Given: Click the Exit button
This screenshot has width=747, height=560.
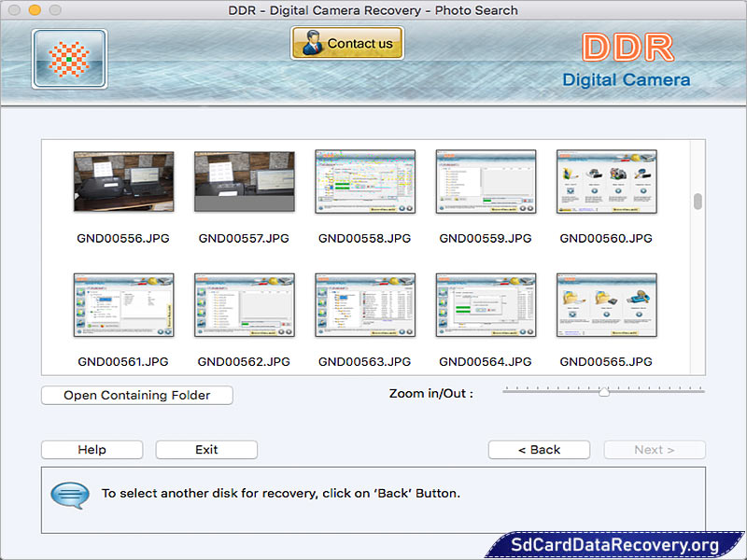Looking at the screenshot, I should [x=205, y=449].
